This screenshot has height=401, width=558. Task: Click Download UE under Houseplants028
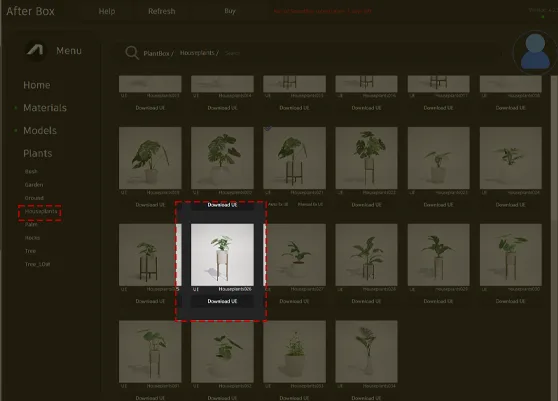[367, 301]
